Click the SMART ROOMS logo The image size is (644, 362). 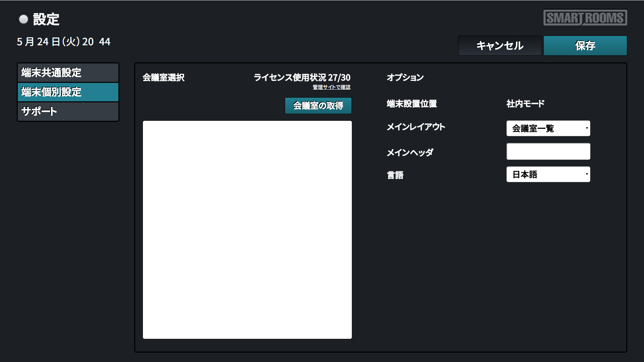click(x=585, y=17)
